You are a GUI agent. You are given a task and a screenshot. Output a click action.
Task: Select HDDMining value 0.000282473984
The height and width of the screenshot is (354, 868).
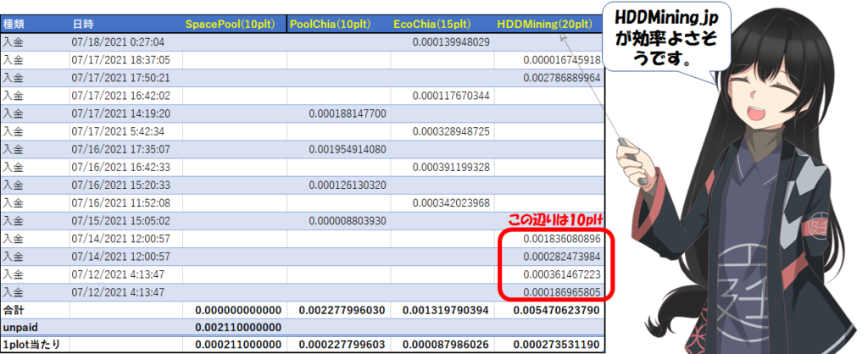[562, 257]
